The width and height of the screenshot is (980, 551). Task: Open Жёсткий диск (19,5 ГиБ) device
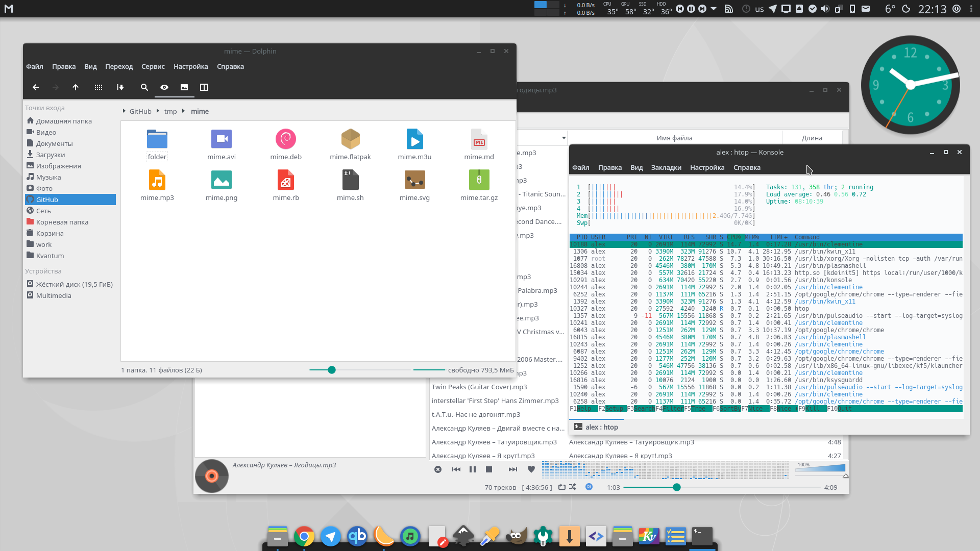[x=70, y=284]
